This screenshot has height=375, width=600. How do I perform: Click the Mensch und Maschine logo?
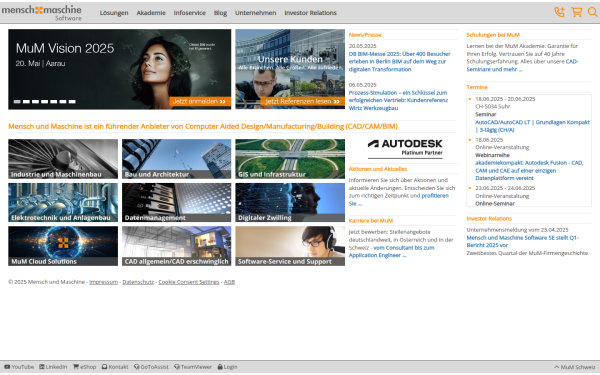41,13
